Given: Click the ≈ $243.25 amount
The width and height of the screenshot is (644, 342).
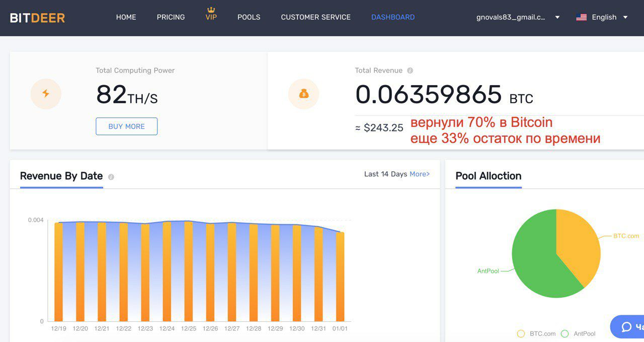Looking at the screenshot, I should (379, 128).
